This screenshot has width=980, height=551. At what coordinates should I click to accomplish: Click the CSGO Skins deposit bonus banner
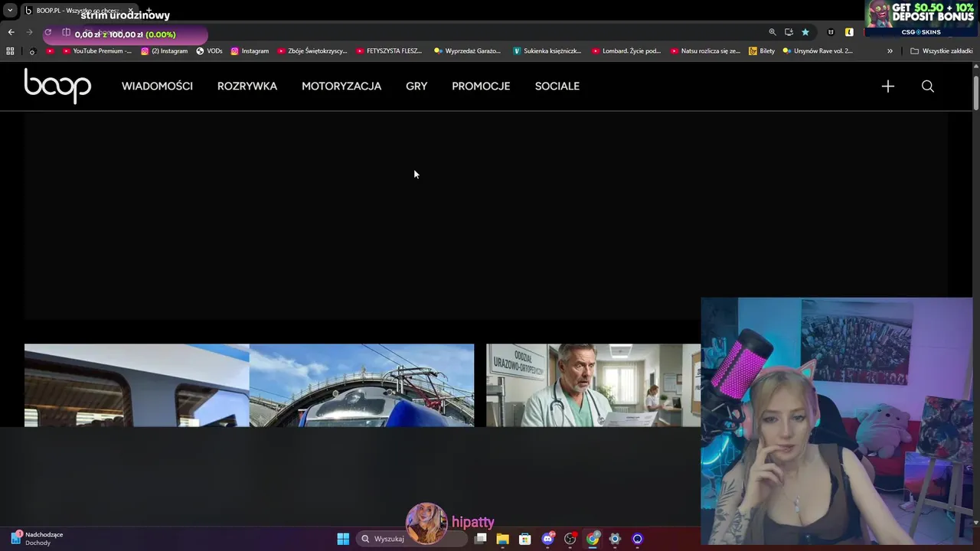(920, 18)
